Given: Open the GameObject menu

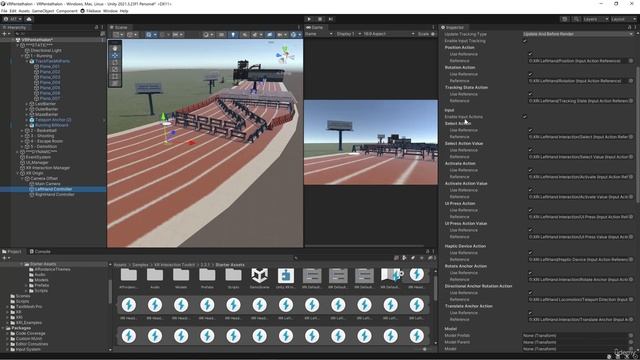Looking at the screenshot, I should (x=43, y=11).
